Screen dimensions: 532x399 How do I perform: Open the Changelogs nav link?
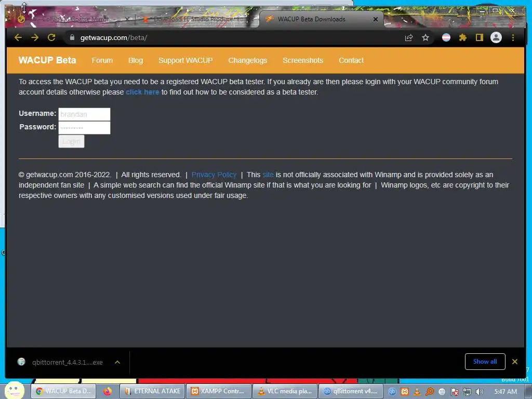coord(248,60)
